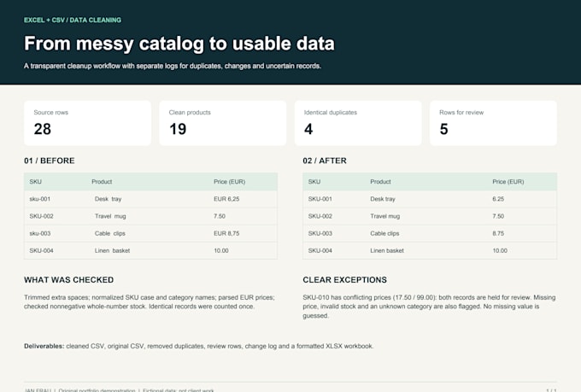
Task: Click the 'From messy catalog to usable data' title
Action: [179, 44]
